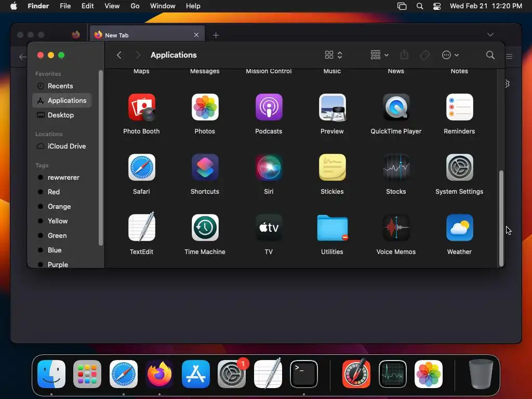Open Stage Manager icon in menu bar
The width and height of the screenshot is (532, 399).
[x=402, y=6]
